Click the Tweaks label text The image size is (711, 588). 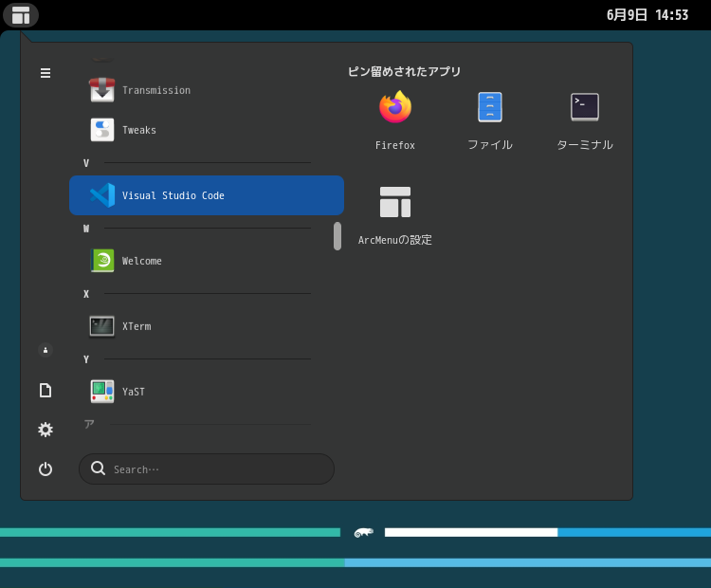(x=139, y=130)
